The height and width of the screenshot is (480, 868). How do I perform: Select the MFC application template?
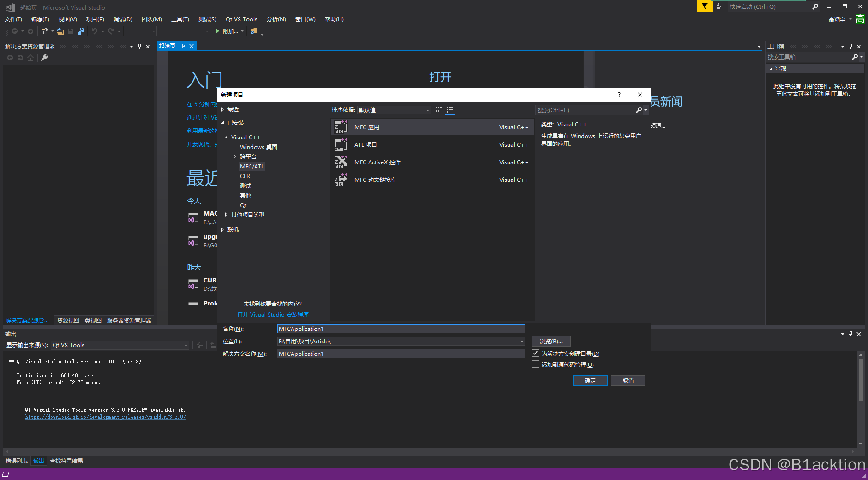pyautogui.click(x=433, y=127)
